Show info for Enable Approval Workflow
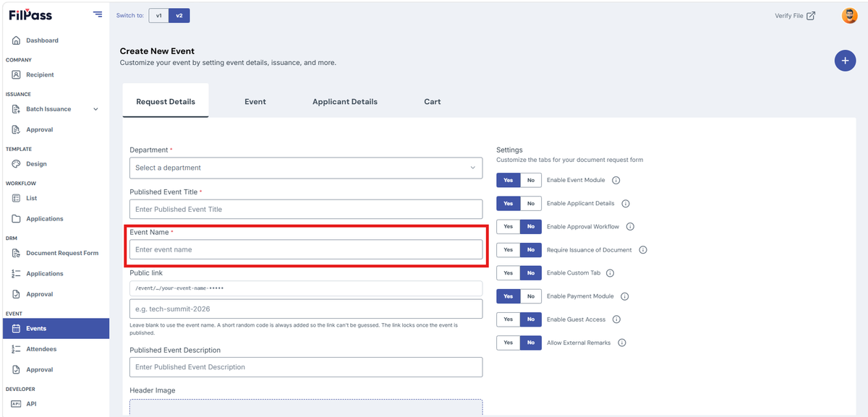Viewport: 868px width, 417px height. 630,226
